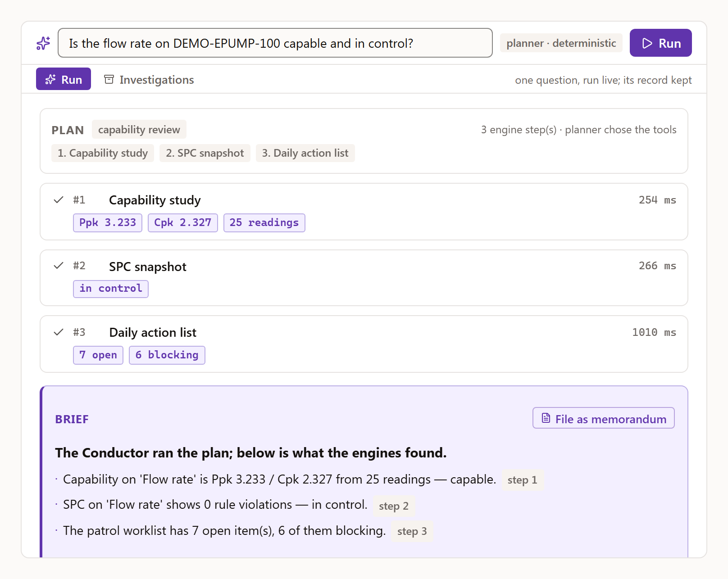Click the step 1 reference tag in the brief
The width and height of the screenshot is (728, 579).
[523, 480]
